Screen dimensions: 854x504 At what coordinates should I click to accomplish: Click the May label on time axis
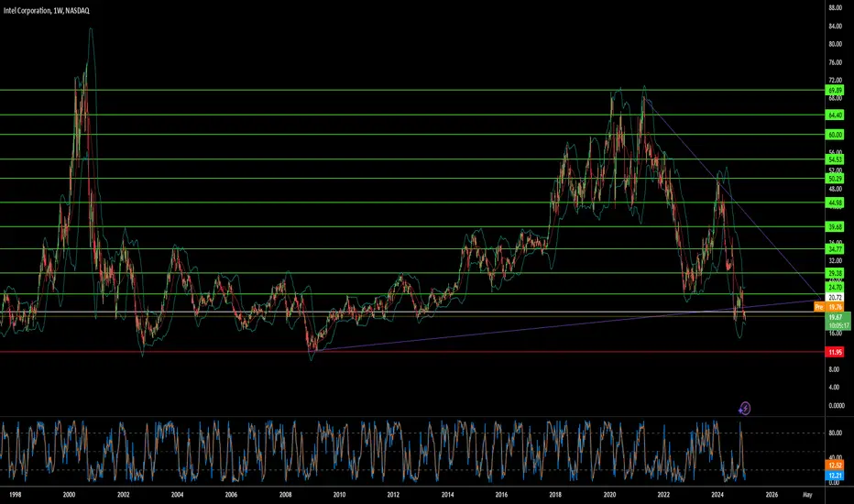[807, 495]
